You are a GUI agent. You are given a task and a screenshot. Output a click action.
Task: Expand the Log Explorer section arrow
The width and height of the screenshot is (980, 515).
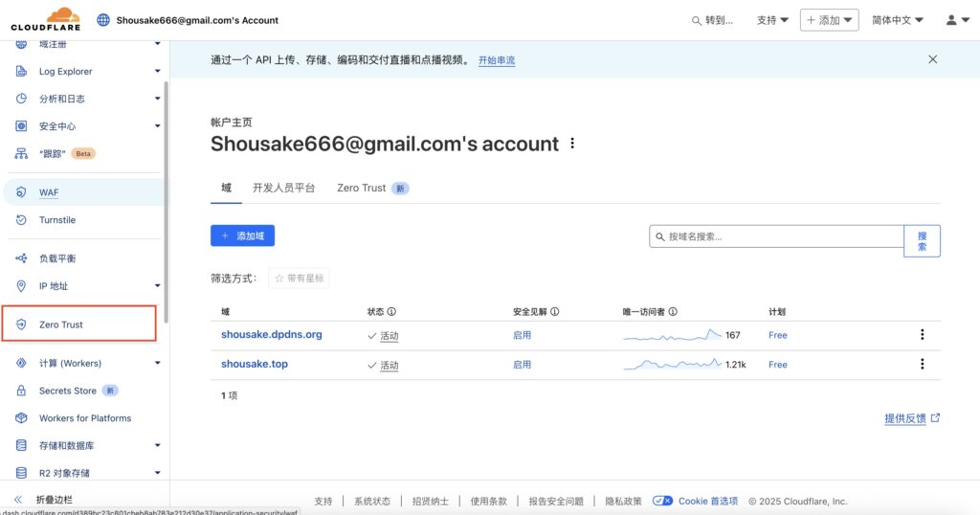158,71
